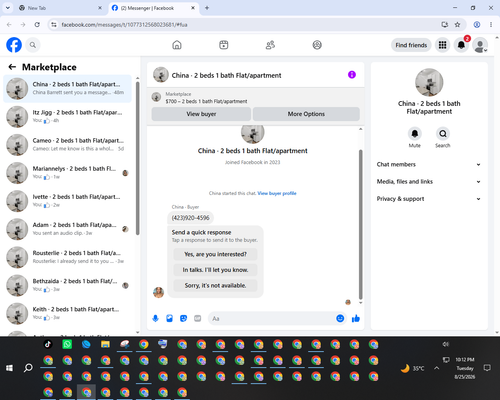Mute this conversation with bell icon
Image resolution: width=500 pixels, height=400 pixels.
click(x=415, y=134)
